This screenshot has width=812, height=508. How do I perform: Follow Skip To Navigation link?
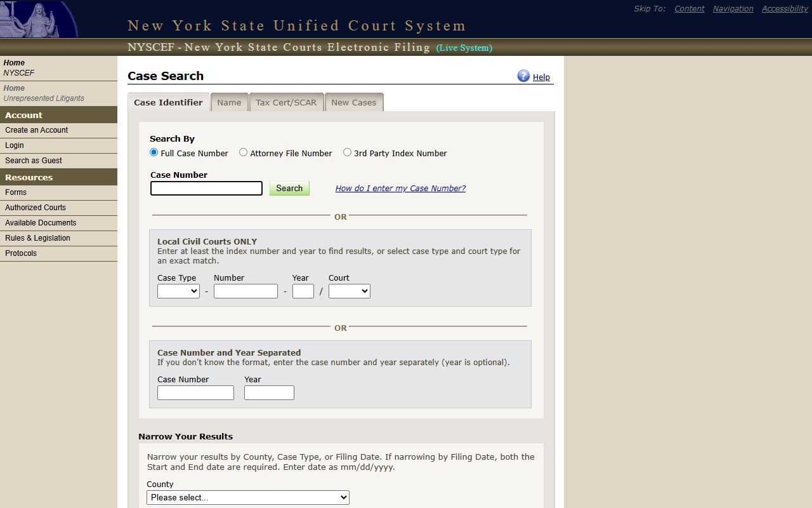[x=733, y=8]
